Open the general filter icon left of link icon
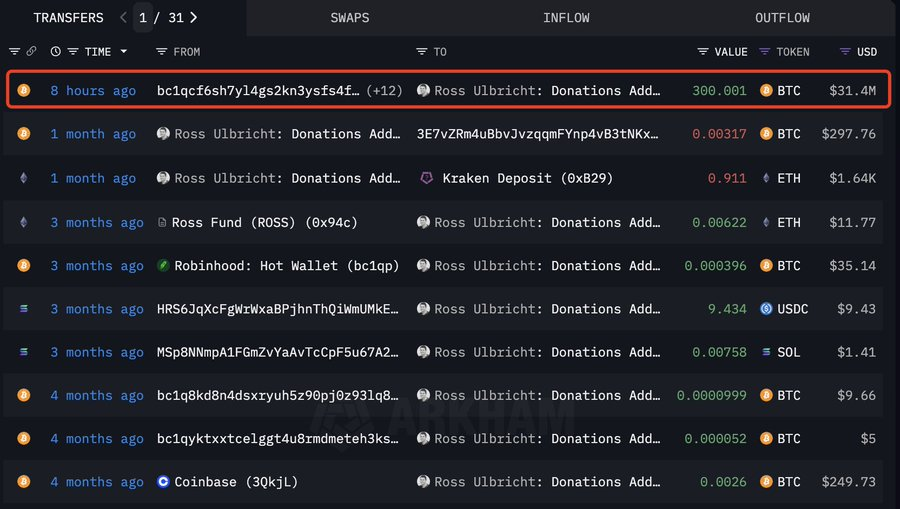This screenshot has height=509, width=900. pos(14,52)
